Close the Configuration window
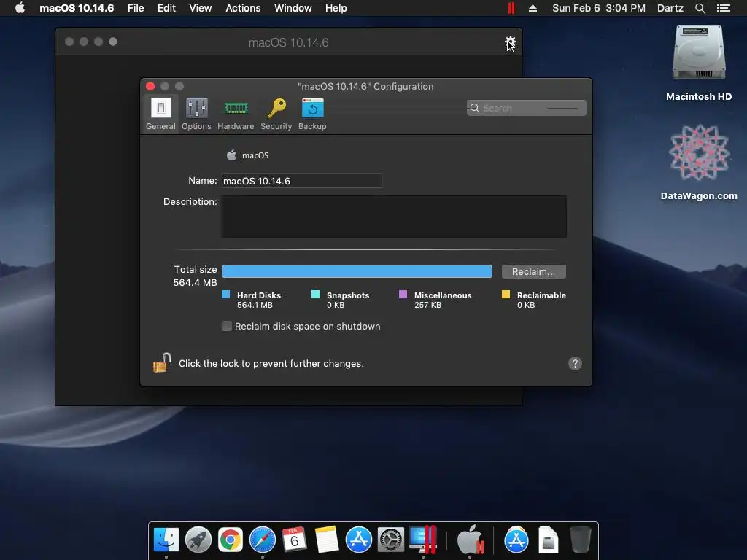 150,86
